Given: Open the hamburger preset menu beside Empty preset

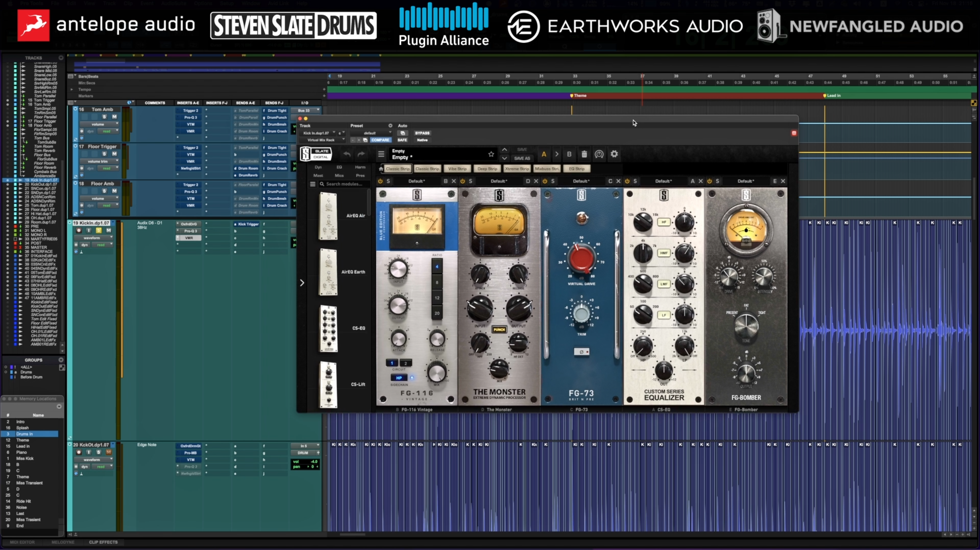Looking at the screenshot, I should 381,154.
